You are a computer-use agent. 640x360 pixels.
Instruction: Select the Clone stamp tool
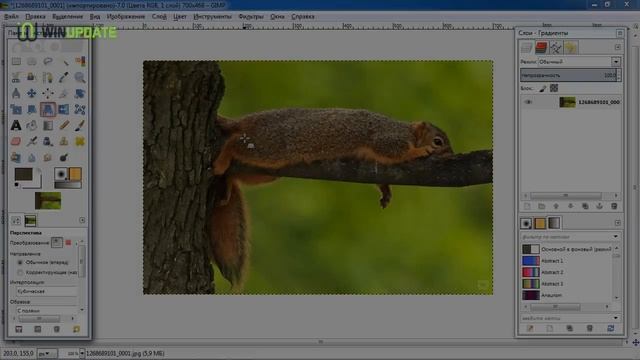point(64,141)
